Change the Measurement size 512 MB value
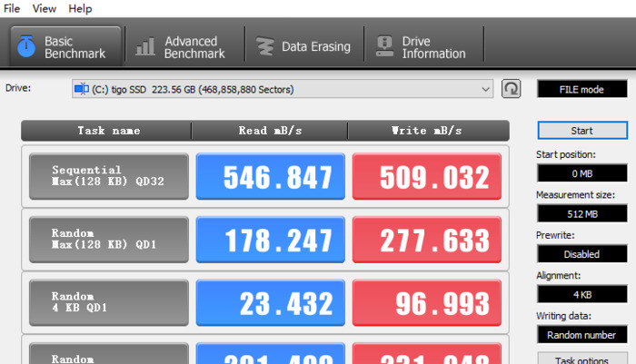Screen dimensions: 636x364 click(x=581, y=213)
